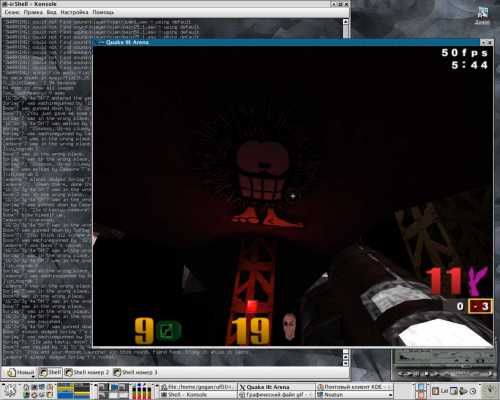500x400 pixels.
Task: Open the KDE K menu button
Action: (10, 391)
